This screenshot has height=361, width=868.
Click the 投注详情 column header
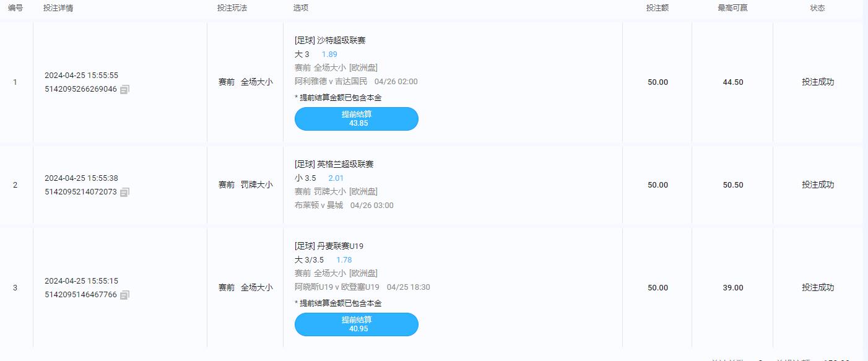pos(58,8)
